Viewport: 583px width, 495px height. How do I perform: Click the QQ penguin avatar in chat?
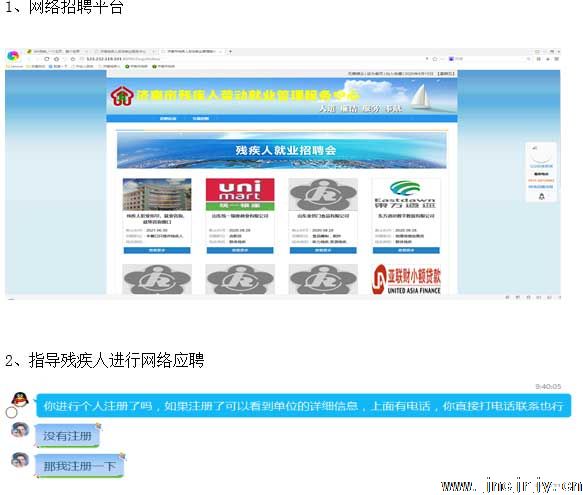point(20,399)
